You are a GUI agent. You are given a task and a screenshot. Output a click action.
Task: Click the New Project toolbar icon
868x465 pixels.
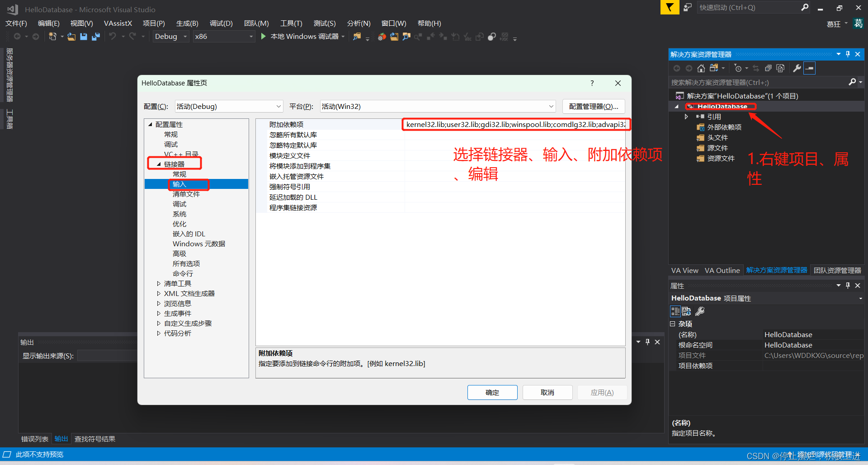click(x=52, y=37)
